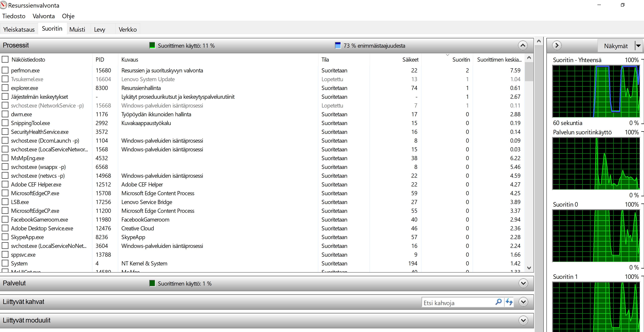Check the perfmon.exe process checkbox
This screenshot has height=332, width=644.
pyautogui.click(x=5, y=70)
